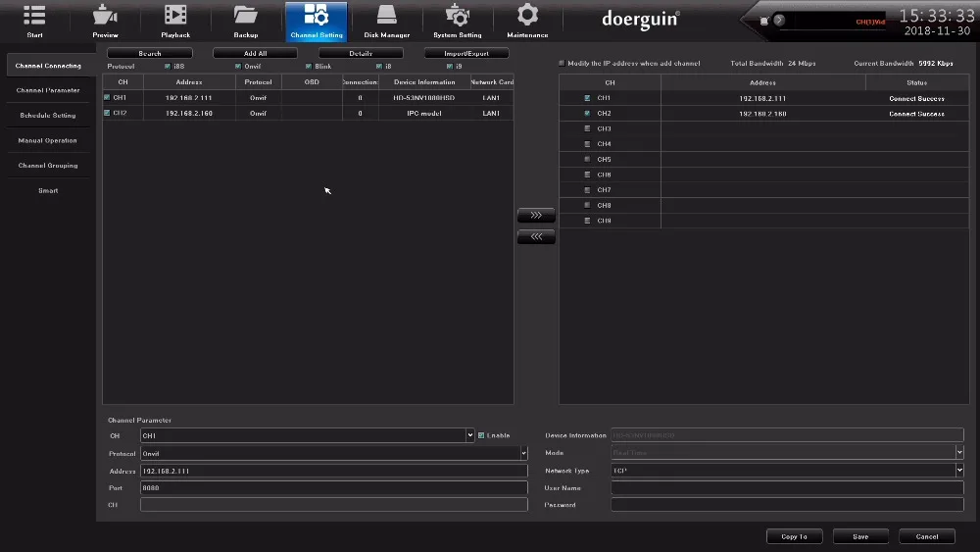
Task: Toggle CH9 checkbox in connected channel list
Action: click(x=587, y=221)
